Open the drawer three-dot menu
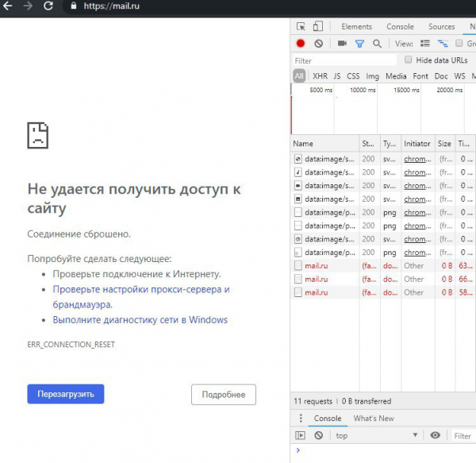The height and width of the screenshot is (463, 476). (301, 419)
